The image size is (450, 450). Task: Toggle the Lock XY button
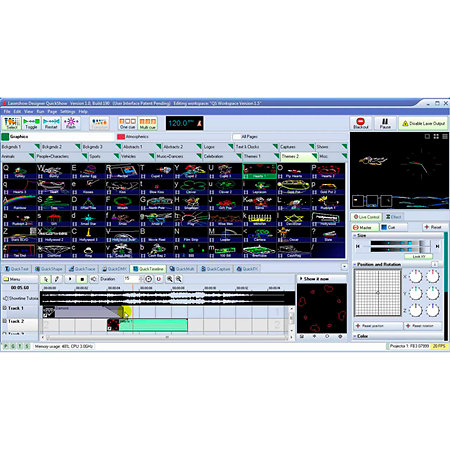(x=418, y=257)
